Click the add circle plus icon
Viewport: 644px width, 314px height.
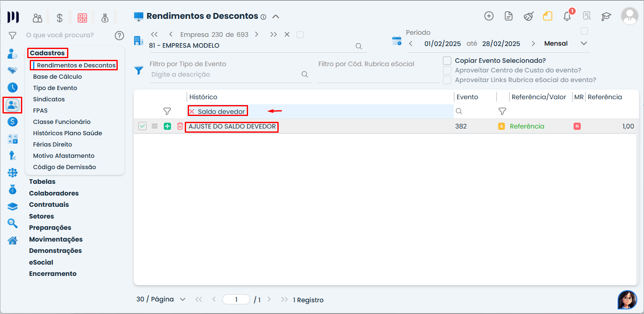click(489, 16)
